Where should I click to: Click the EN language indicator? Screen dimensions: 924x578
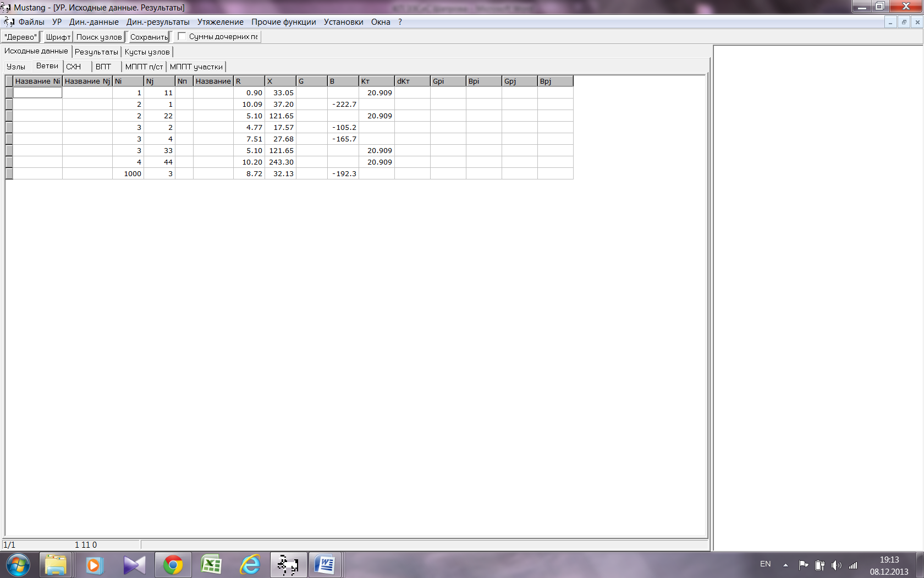coord(765,564)
